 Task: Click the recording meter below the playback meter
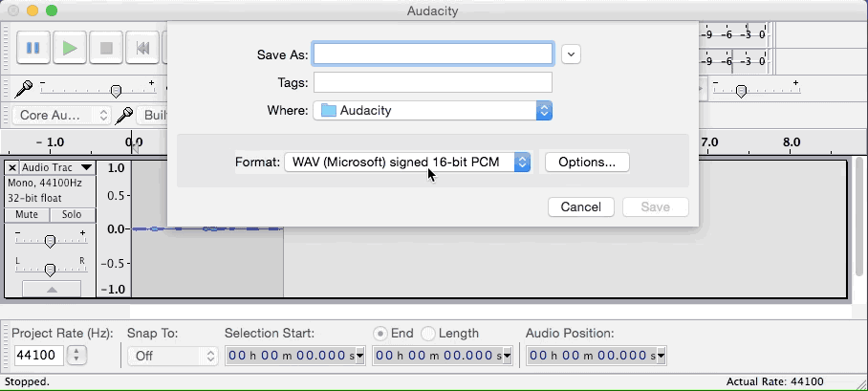click(x=733, y=61)
